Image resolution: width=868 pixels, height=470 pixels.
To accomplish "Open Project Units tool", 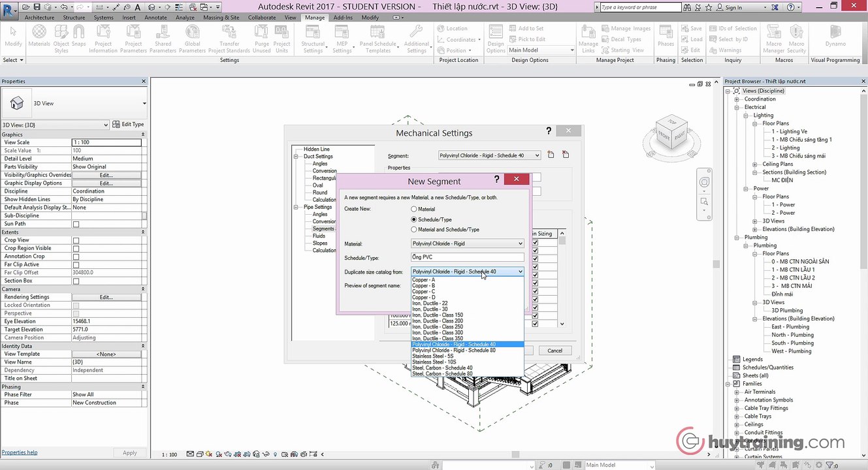I will 281,38.
